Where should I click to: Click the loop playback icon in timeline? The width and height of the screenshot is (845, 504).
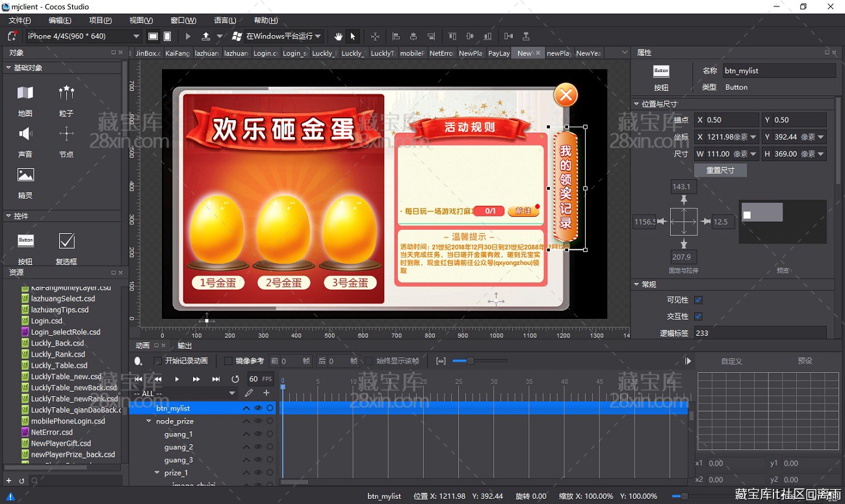[235, 379]
